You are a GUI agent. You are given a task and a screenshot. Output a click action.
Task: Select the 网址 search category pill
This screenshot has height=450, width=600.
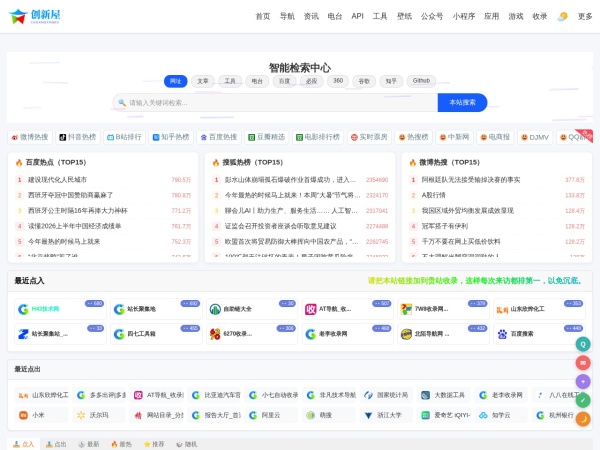click(176, 81)
